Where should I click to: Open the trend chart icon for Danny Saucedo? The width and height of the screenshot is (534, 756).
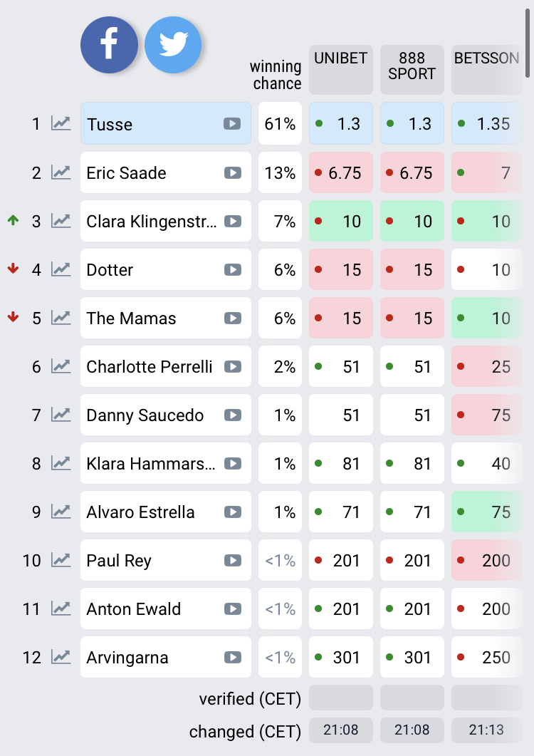pos(61,415)
